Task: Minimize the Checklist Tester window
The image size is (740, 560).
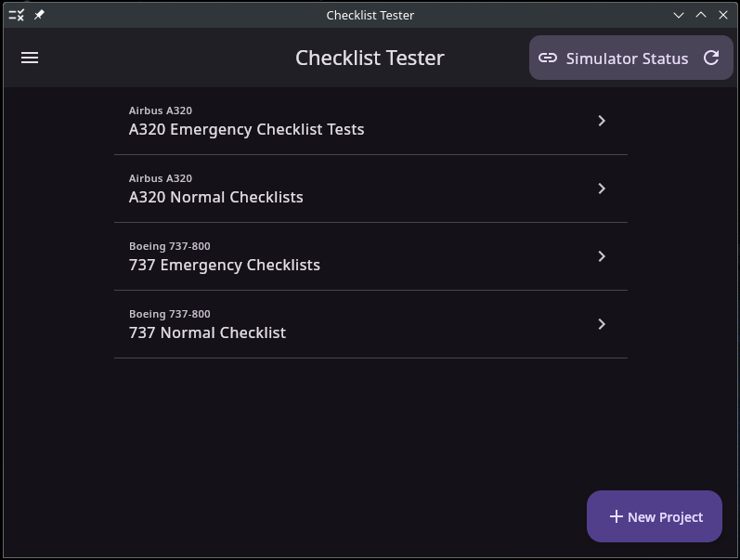Action: tap(679, 15)
